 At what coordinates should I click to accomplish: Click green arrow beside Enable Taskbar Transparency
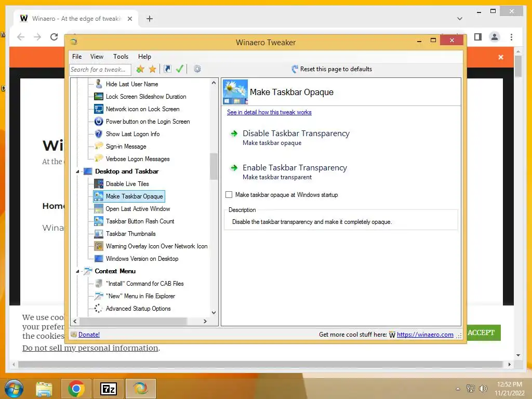[x=234, y=168]
